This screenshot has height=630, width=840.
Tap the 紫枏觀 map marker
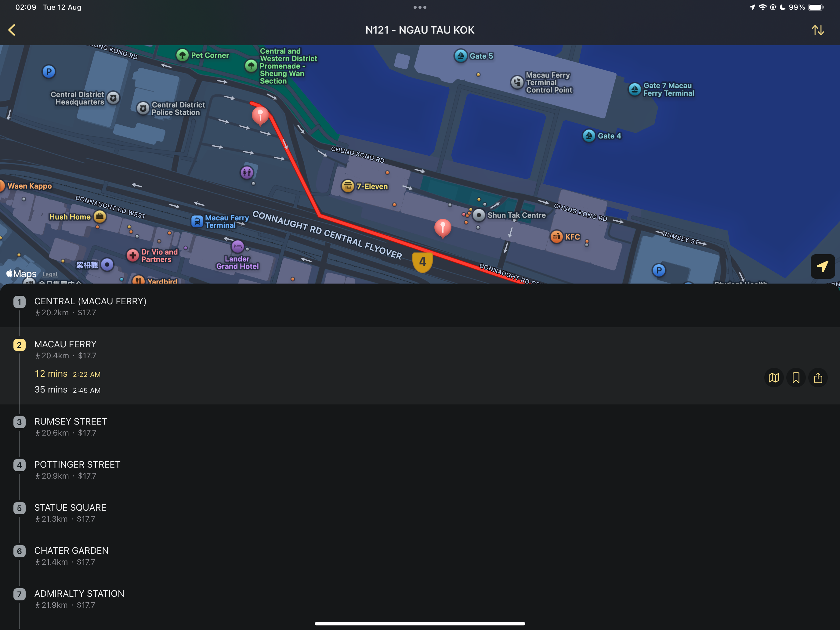click(107, 264)
